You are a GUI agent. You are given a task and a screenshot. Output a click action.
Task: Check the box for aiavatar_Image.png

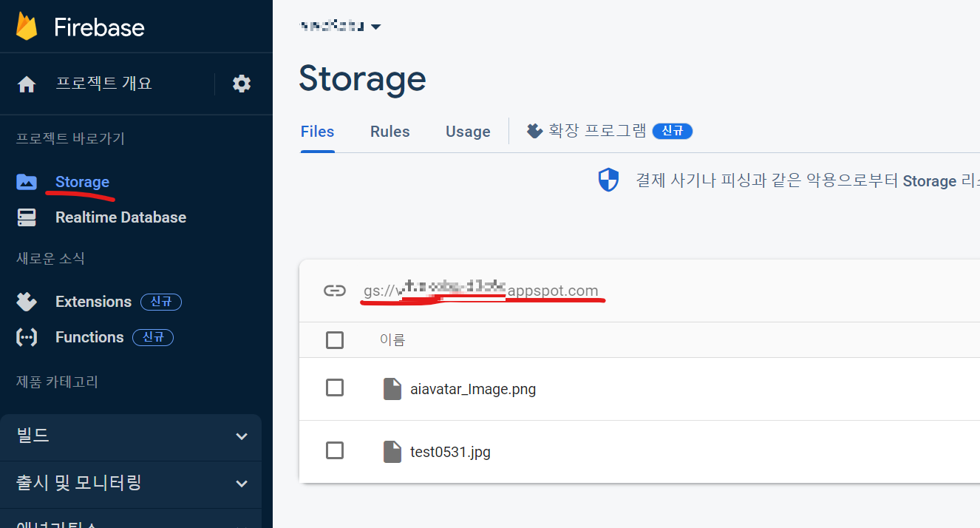pyautogui.click(x=335, y=387)
